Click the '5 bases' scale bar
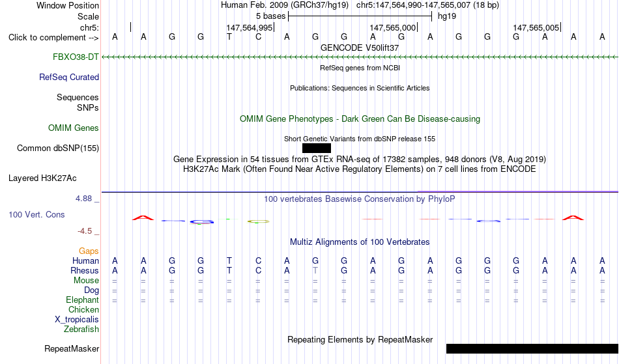The height and width of the screenshot is (364, 619). click(360, 16)
